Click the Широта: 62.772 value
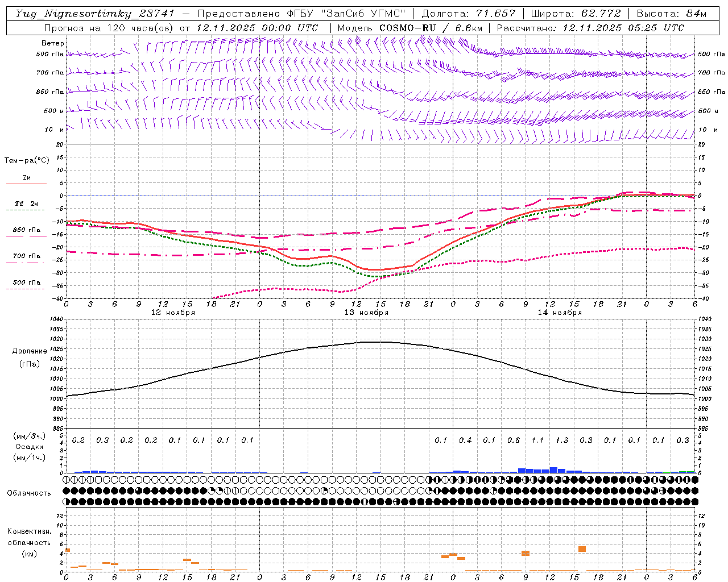Screen dimensions: 728x582 tap(576, 14)
